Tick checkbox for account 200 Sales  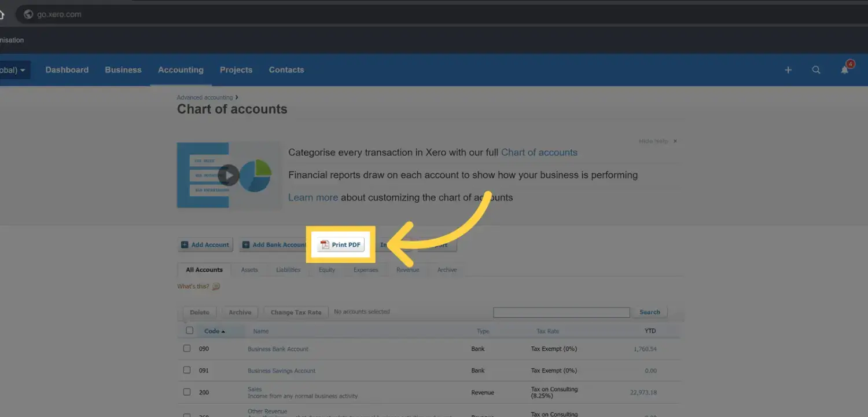pyautogui.click(x=187, y=392)
